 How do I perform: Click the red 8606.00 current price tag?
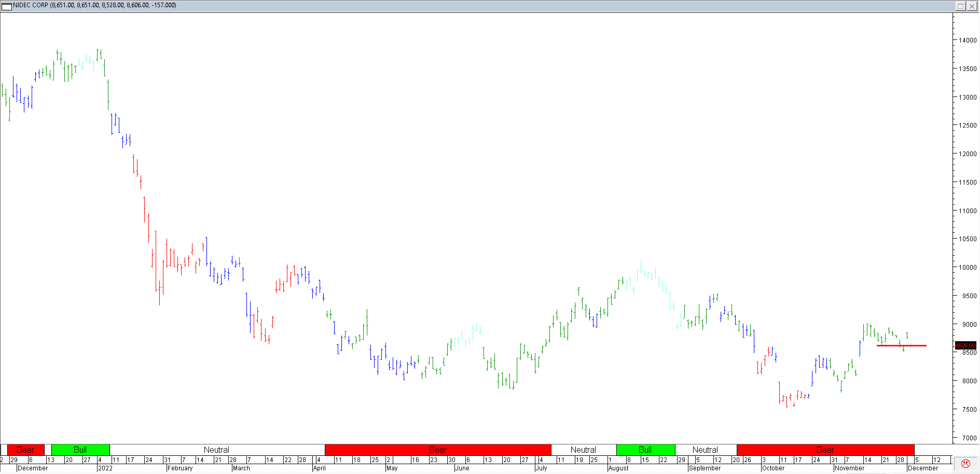[x=965, y=345]
